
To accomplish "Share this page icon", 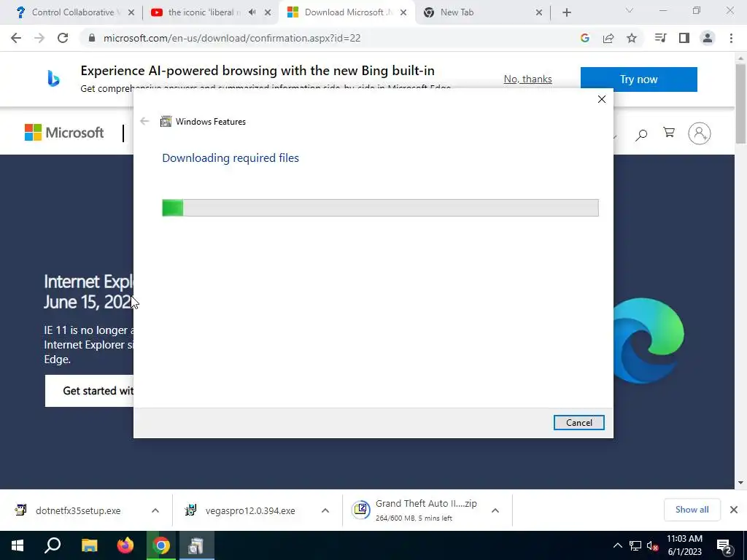I will [608, 38].
